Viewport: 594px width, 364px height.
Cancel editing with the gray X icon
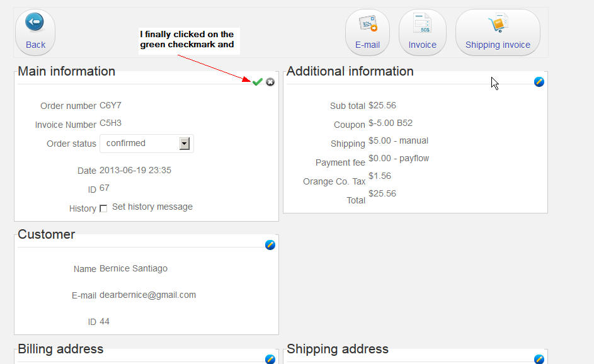tap(270, 82)
